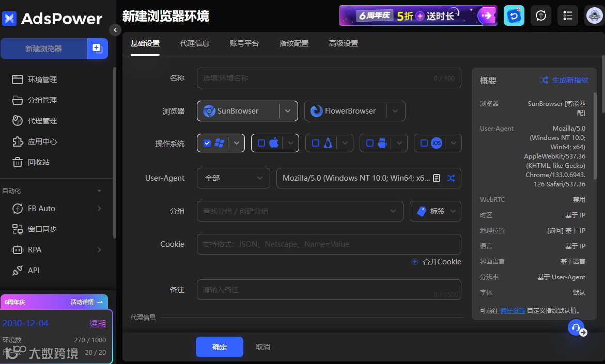Open the 标签 tag dropdown
The height and width of the screenshot is (364, 605).
(x=435, y=211)
